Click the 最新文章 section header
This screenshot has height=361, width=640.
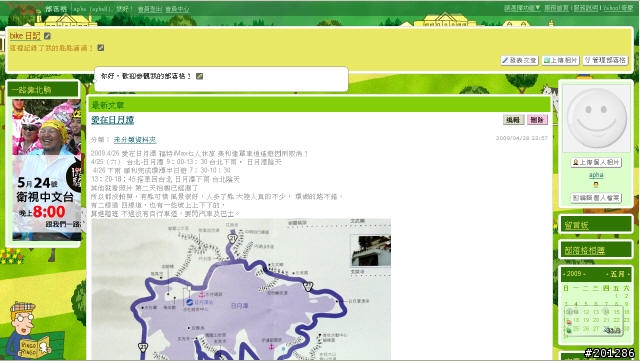pyautogui.click(x=108, y=105)
